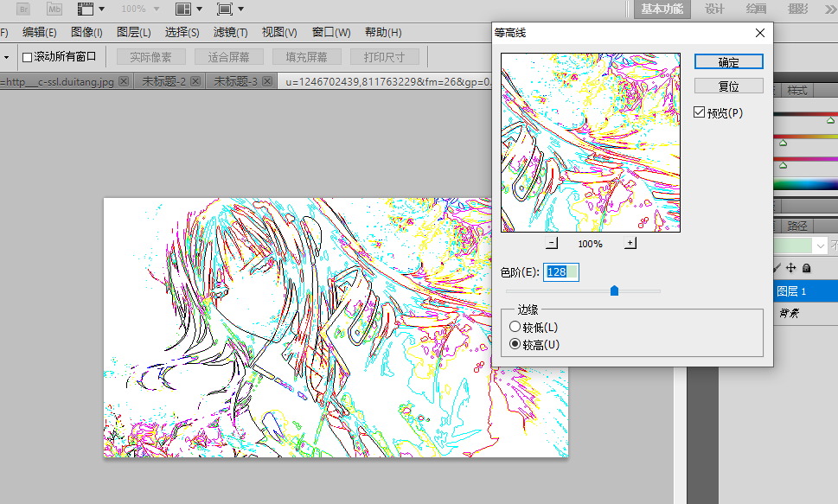Click the contour preview thumbnail in dialog

click(x=591, y=142)
